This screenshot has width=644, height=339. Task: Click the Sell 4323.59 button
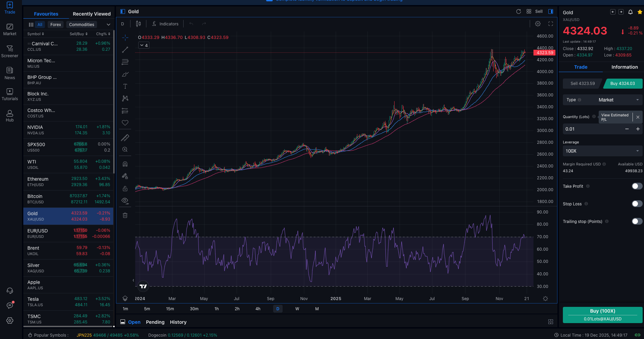point(582,84)
